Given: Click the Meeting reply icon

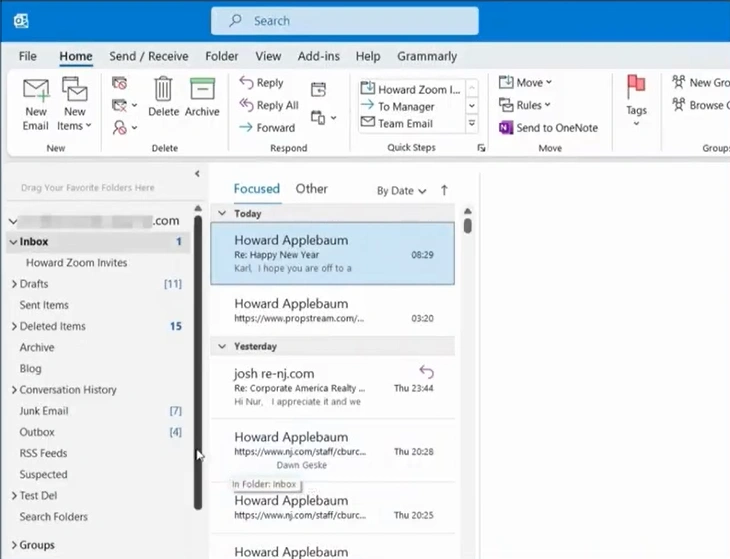Looking at the screenshot, I should (x=318, y=89).
